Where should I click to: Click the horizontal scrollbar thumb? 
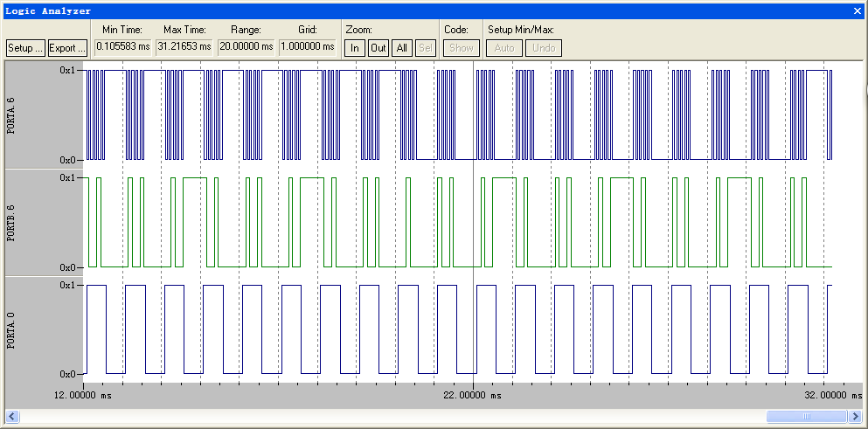[807, 416]
